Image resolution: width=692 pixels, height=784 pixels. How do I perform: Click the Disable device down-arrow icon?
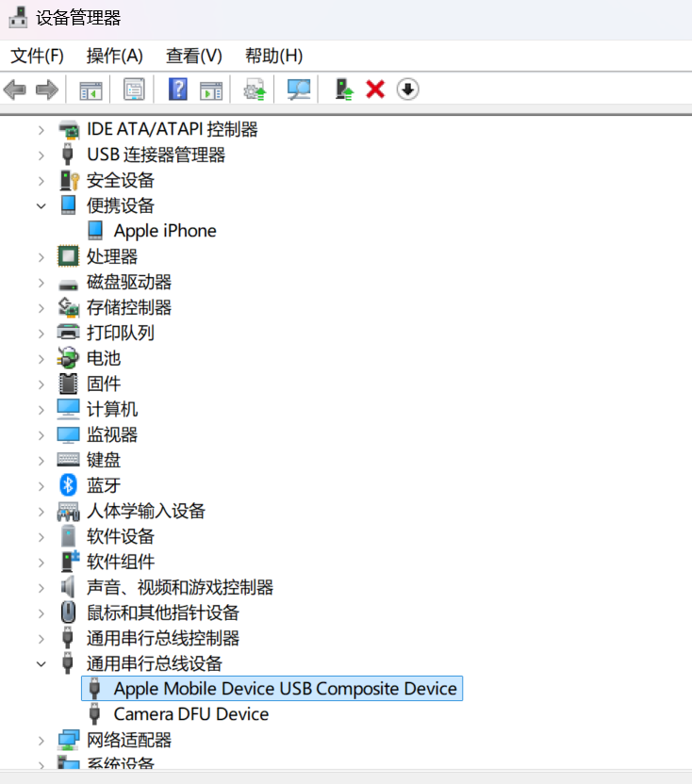tap(408, 90)
